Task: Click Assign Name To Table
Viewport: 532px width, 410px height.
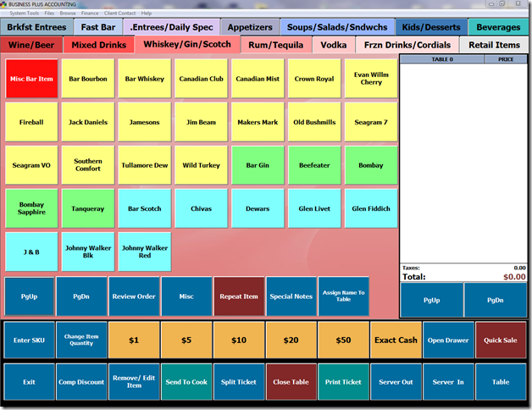Action: pos(343,296)
